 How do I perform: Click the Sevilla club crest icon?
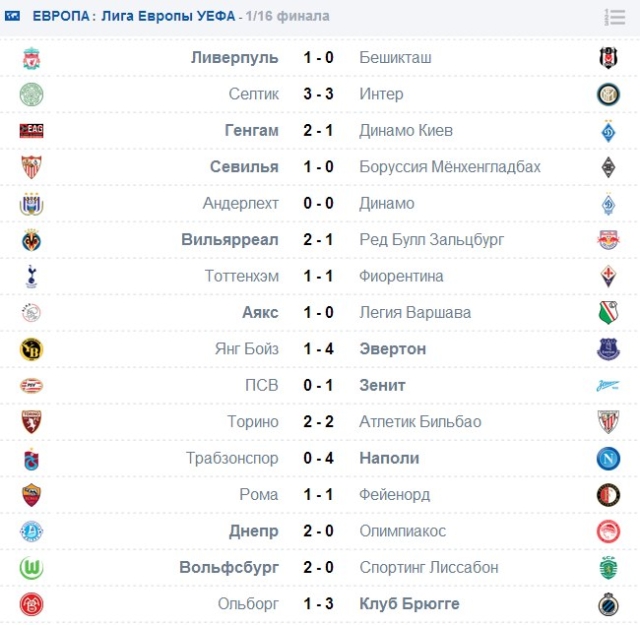point(31,167)
